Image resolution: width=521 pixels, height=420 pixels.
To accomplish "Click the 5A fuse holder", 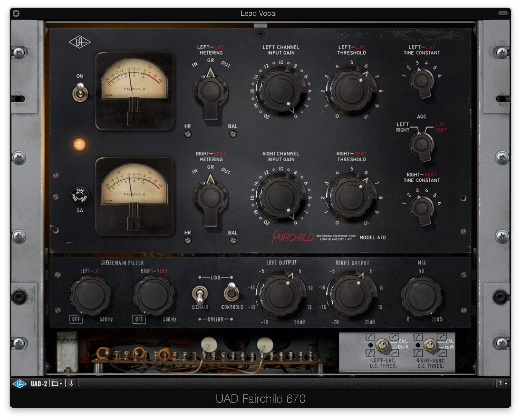I will pos(80,195).
